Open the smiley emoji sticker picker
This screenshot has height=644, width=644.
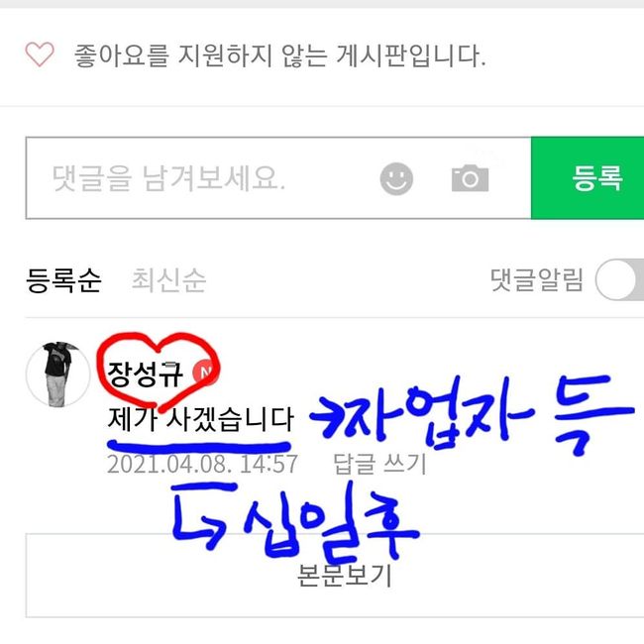click(396, 178)
